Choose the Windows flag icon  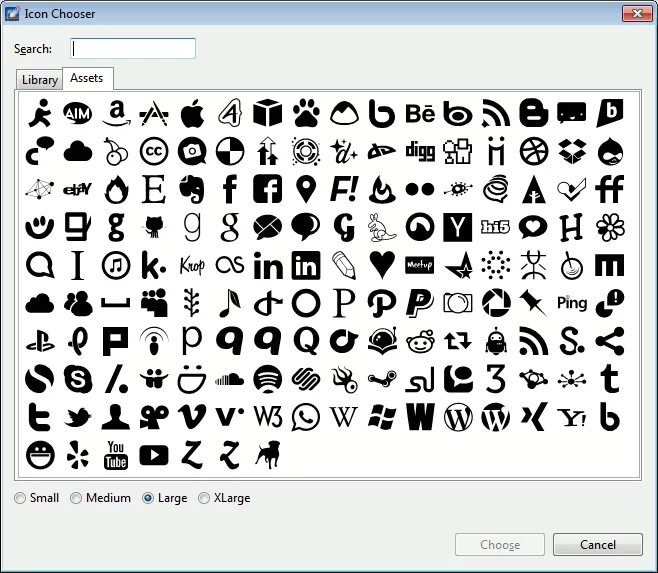[x=382, y=417]
